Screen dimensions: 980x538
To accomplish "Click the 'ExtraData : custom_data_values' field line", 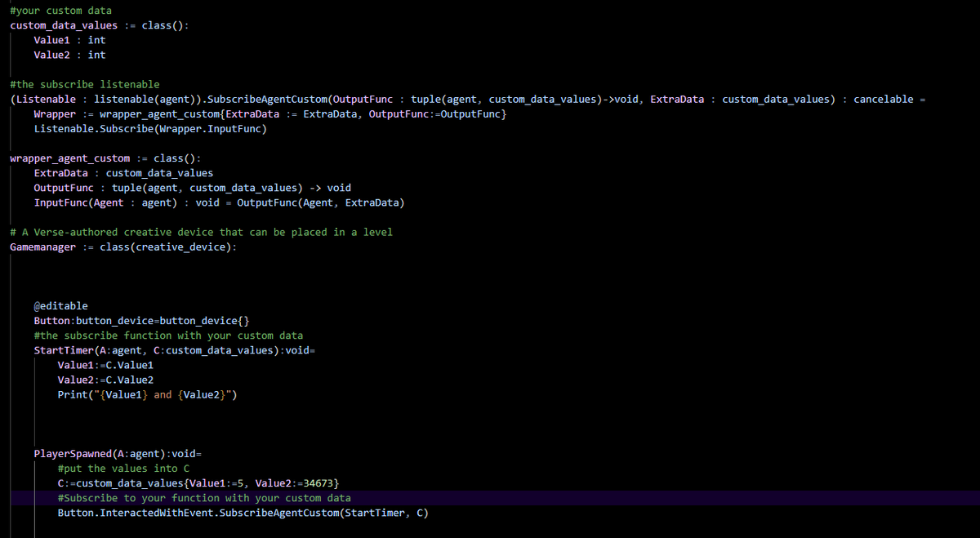I will [123, 172].
